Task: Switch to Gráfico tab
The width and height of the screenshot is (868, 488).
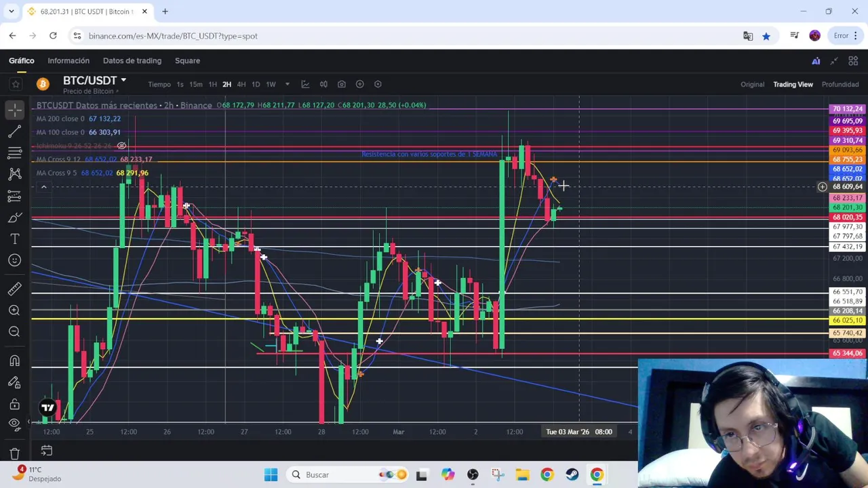Action: (x=22, y=60)
